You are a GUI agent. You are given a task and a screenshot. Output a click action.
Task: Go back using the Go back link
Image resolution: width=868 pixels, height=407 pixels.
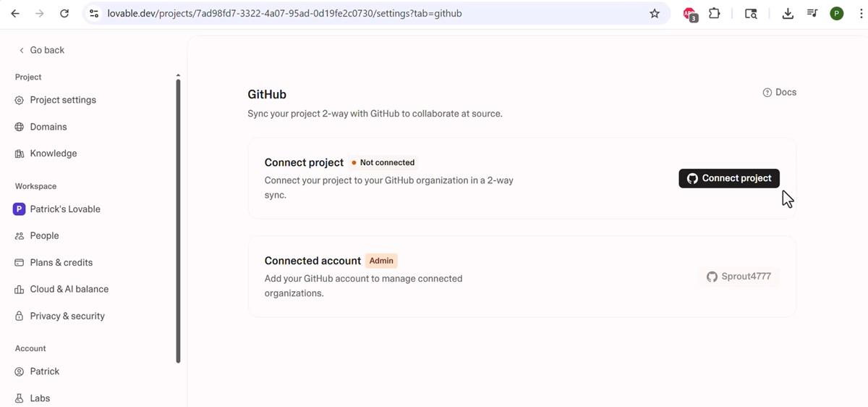click(x=41, y=50)
